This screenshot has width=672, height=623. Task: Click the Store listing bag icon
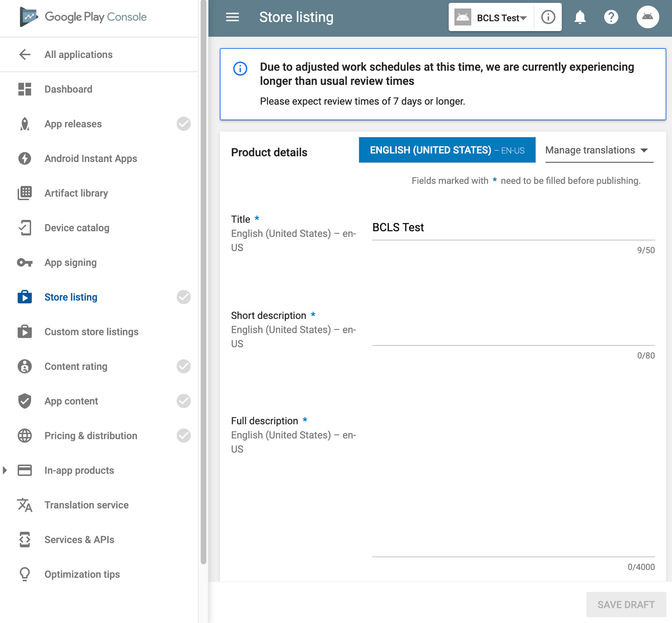tap(25, 297)
